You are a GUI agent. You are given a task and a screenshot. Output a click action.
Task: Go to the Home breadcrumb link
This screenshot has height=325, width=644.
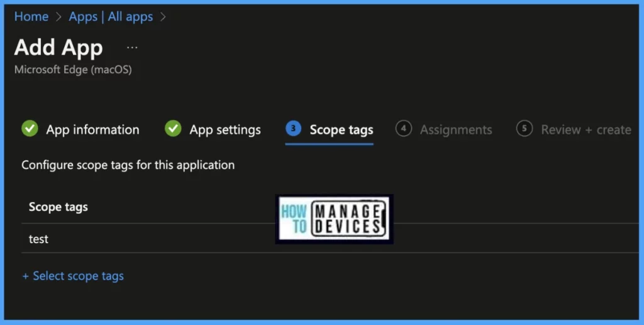coord(31,17)
